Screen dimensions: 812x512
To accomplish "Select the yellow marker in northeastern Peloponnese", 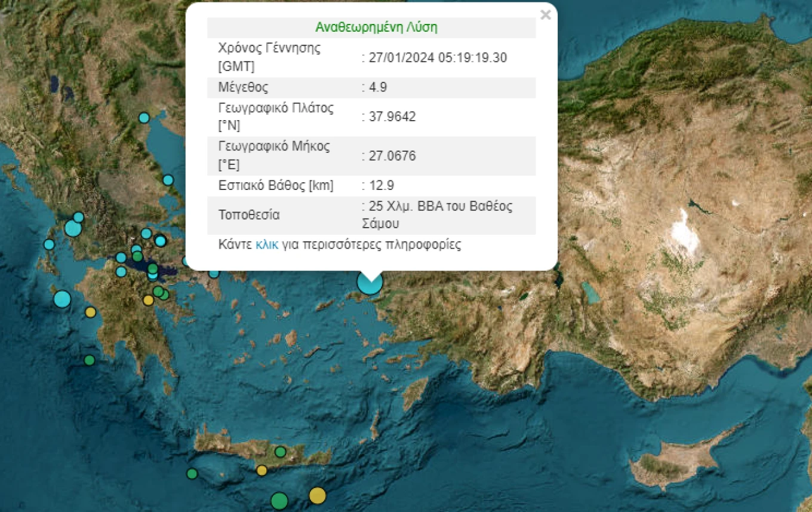I will point(148,301).
